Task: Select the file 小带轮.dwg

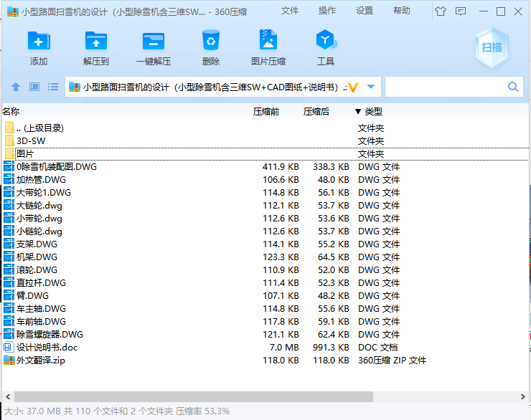Action: click(x=39, y=218)
